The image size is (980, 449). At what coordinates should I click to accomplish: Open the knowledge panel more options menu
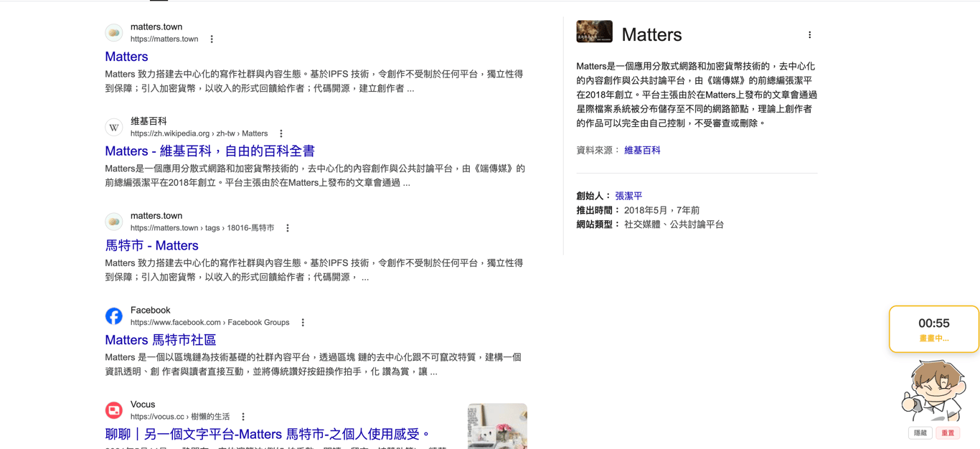(x=810, y=35)
